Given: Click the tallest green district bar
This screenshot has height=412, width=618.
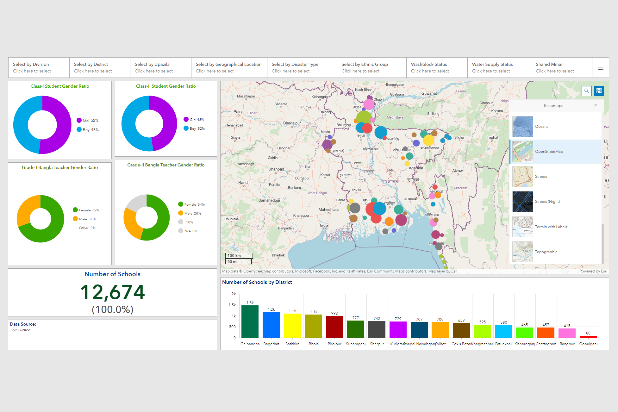Looking at the screenshot, I should pos(249,321).
